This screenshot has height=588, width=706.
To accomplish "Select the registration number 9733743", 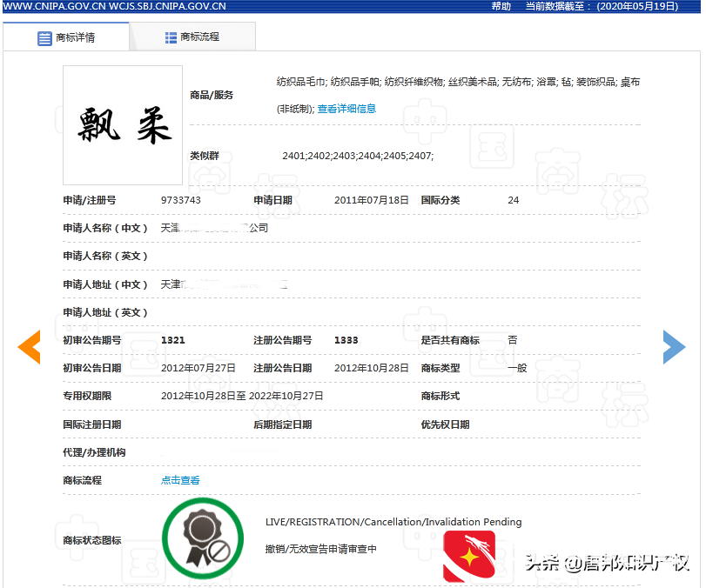I will [x=181, y=200].
